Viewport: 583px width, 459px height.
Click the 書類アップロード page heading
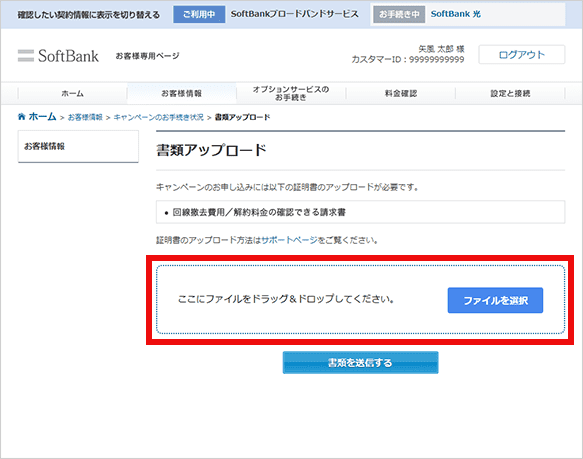(x=211, y=150)
